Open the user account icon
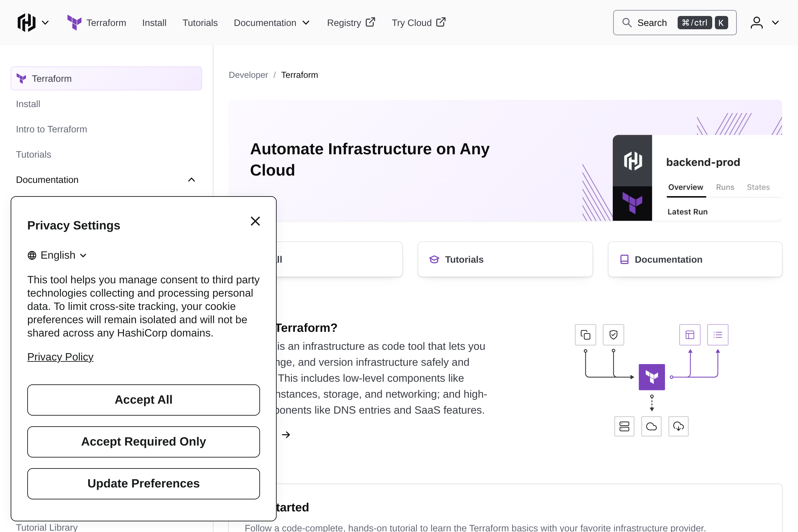Image resolution: width=798 pixels, height=532 pixels. (x=757, y=22)
